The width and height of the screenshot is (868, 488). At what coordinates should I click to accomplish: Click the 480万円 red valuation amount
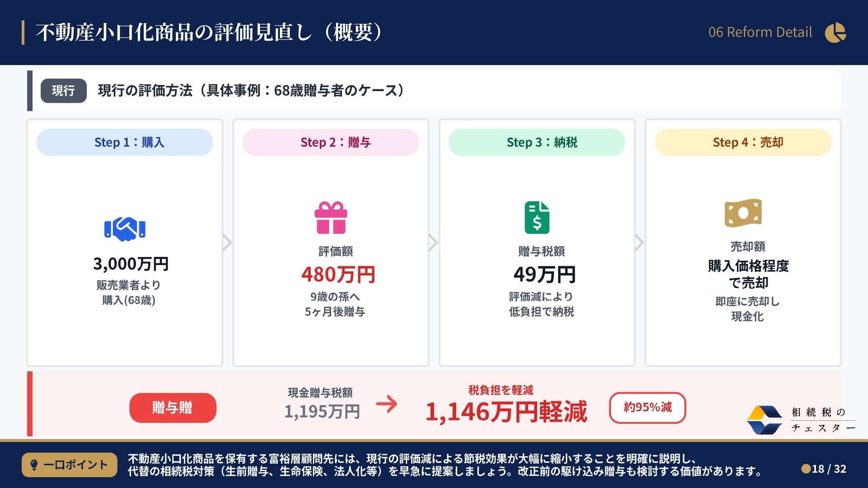click(x=338, y=275)
